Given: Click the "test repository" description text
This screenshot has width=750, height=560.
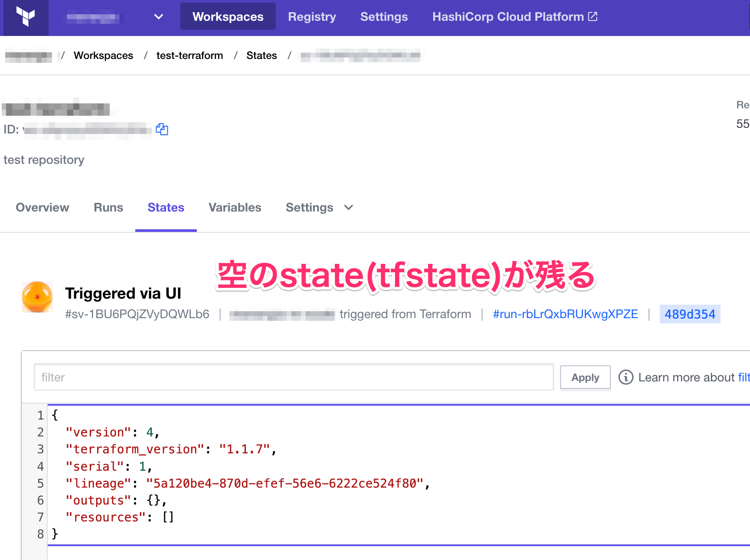Looking at the screenshot, I should click(x=44, y=160).
